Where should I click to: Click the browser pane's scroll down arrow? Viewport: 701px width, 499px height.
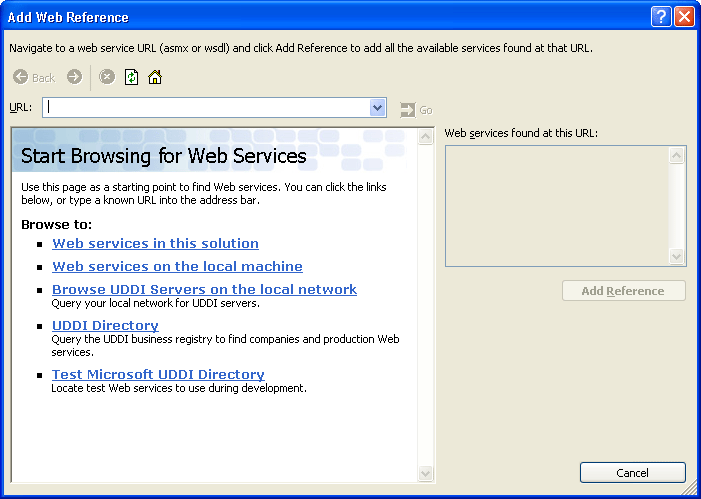(x=425, y=473)
